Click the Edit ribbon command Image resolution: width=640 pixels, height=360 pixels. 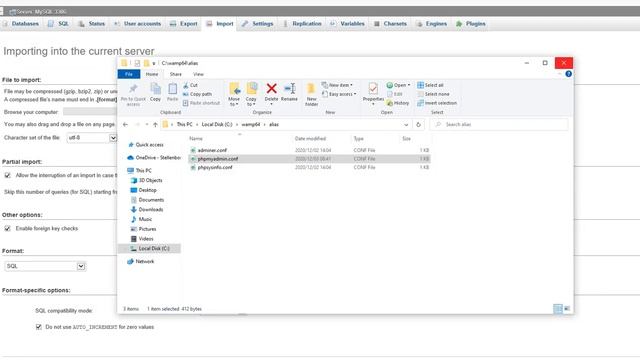395,94
